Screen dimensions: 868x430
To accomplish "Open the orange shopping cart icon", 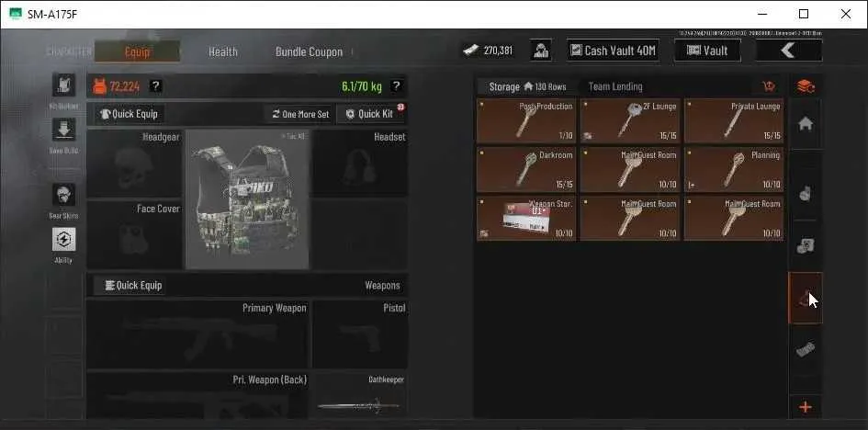I will (769, 86).
